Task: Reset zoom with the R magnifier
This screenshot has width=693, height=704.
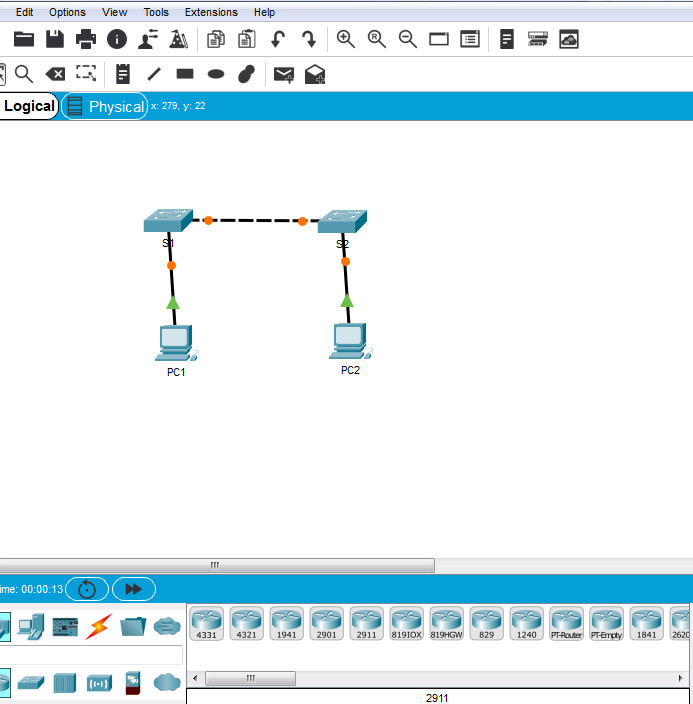Action: coord(376,39)
